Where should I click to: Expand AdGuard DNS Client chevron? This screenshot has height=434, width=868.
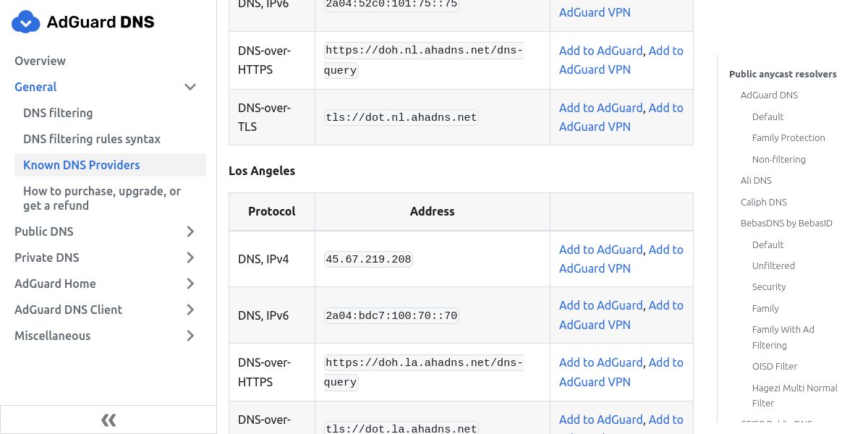click(x=190, y=310)
